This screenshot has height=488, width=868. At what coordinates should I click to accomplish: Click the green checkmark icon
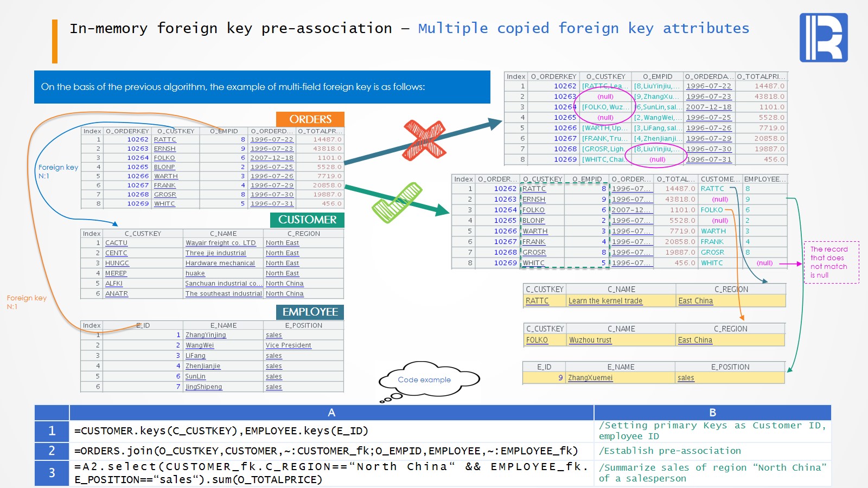(x=398, y=202)
